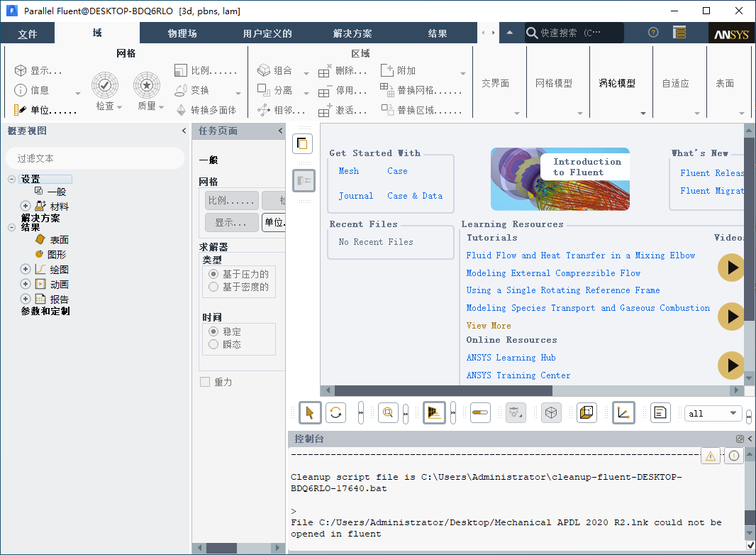Click the 信息 (Info) ribbon icon
Viewport: 756px width, 555px height.
(x=21, y=90)
